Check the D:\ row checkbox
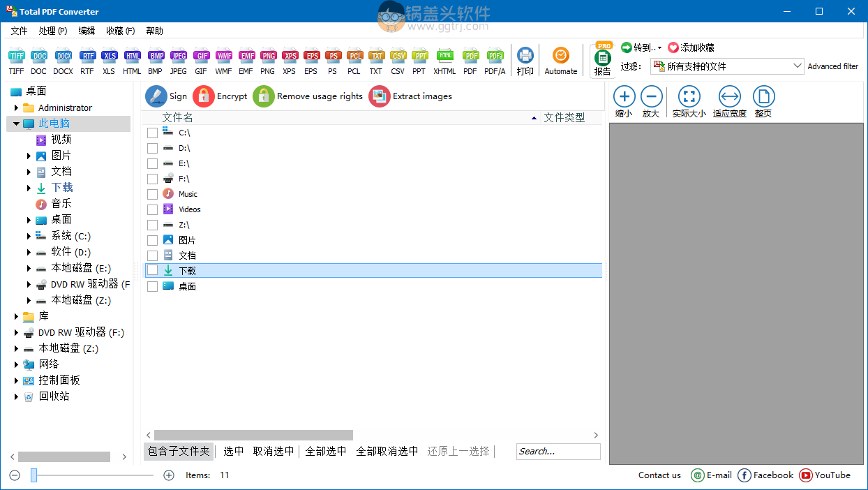 pos(152,148)
